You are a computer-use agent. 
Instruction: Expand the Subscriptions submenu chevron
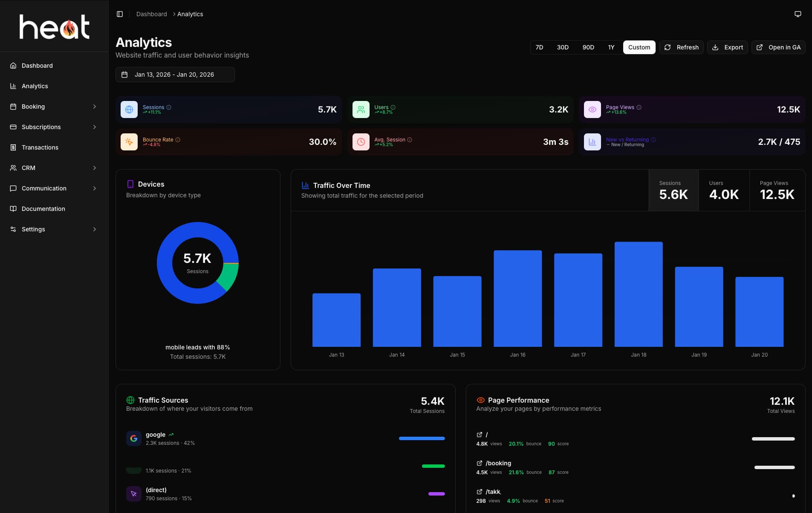pyautogui.click(x=95, y=127)
